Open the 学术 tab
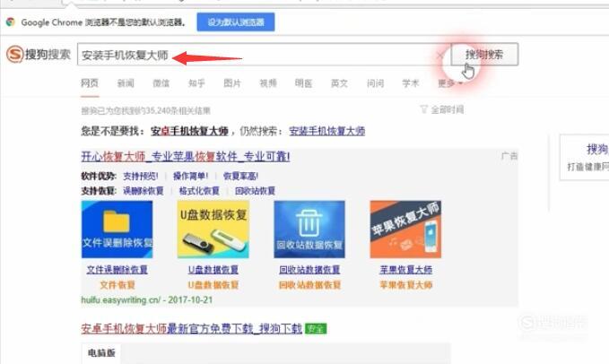The height and width of the screenshot is (364, 609). click(411, 83)
